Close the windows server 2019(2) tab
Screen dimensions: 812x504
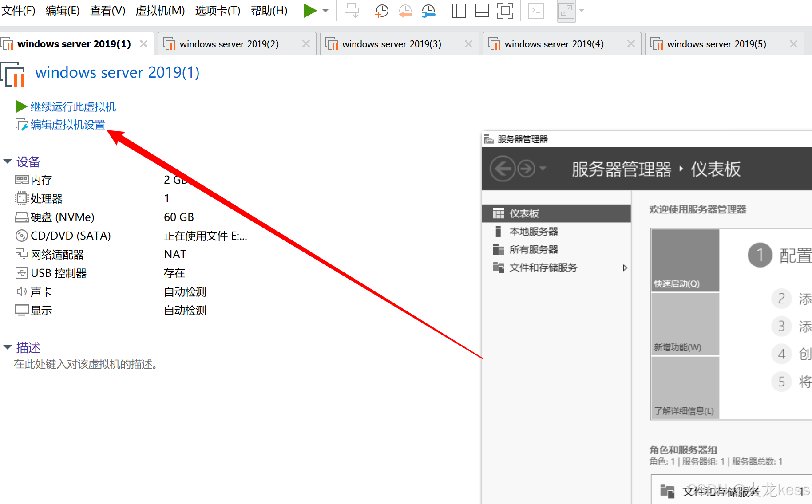pos(306,44)
